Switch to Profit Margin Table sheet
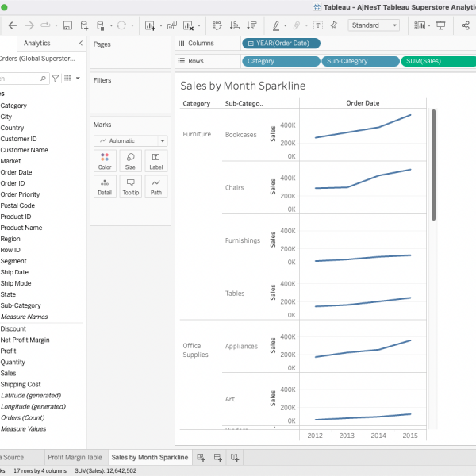476x476 pixels. (x=75, y=458)
